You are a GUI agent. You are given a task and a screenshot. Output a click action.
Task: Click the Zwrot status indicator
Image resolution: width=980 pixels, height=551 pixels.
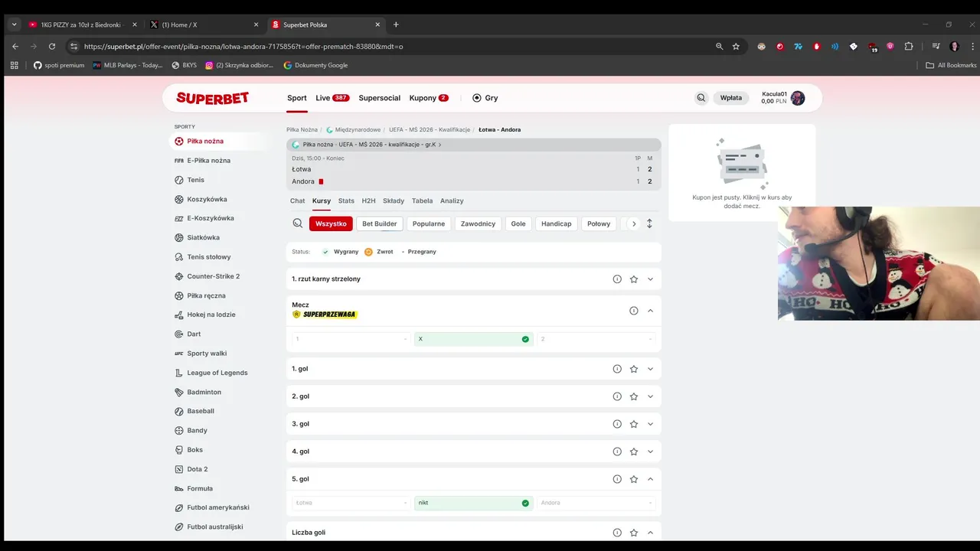379,252
